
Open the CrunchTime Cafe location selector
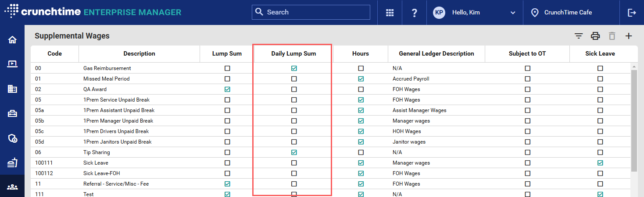pos(568,13)
